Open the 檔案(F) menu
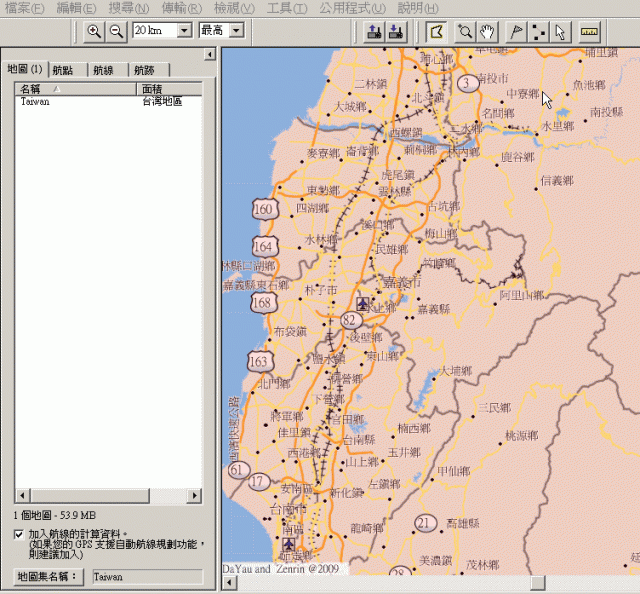 point(24,8)
